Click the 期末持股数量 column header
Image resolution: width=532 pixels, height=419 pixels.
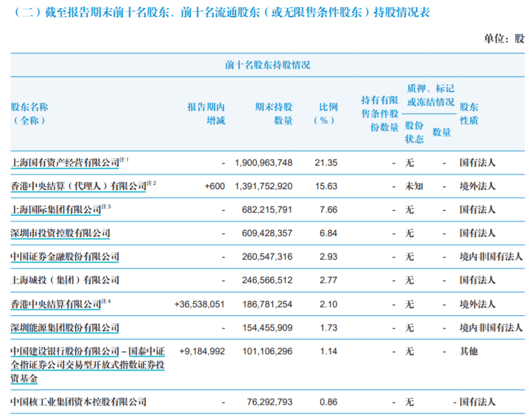pyautogui.click(x=274, y=114)
